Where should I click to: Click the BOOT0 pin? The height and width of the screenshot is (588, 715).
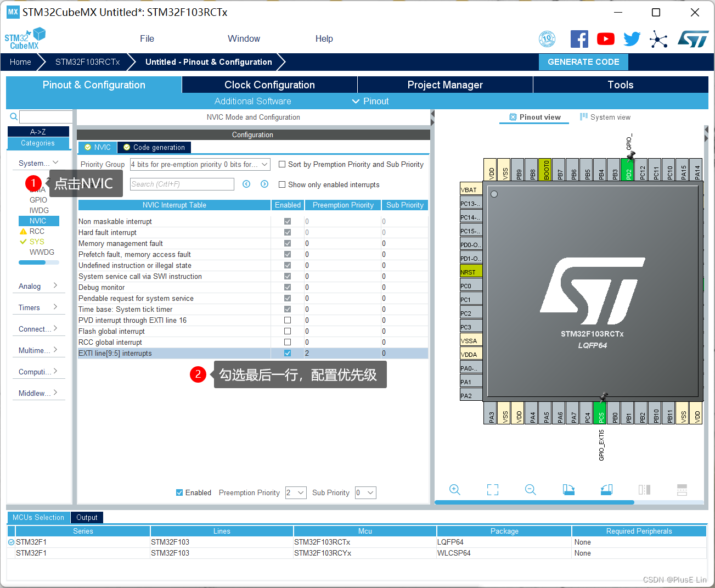coord(545,170)
